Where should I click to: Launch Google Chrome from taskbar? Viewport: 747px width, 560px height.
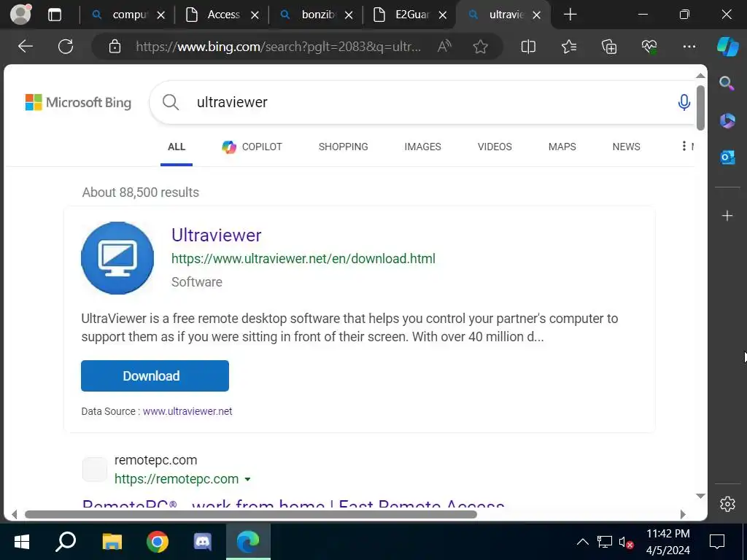coord(158,542)
